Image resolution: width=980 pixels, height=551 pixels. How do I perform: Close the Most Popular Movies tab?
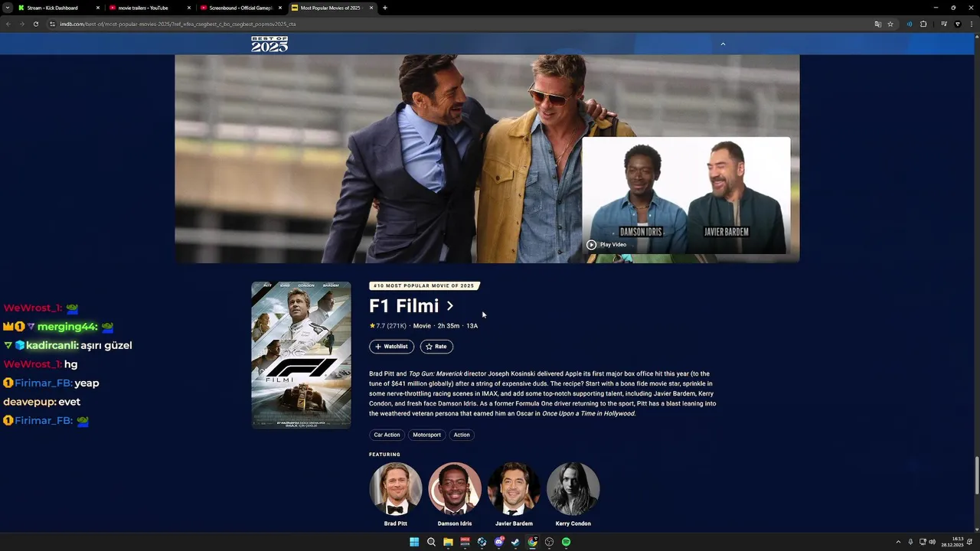pos(371,8)
